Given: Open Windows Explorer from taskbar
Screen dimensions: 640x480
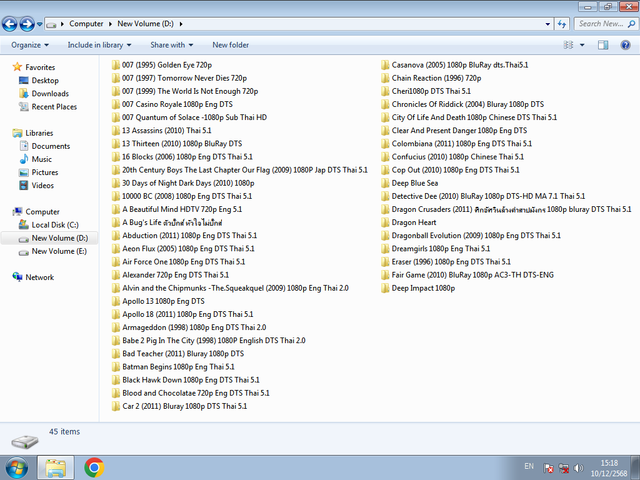Looking at the screenshot, I should coord(56,468).
